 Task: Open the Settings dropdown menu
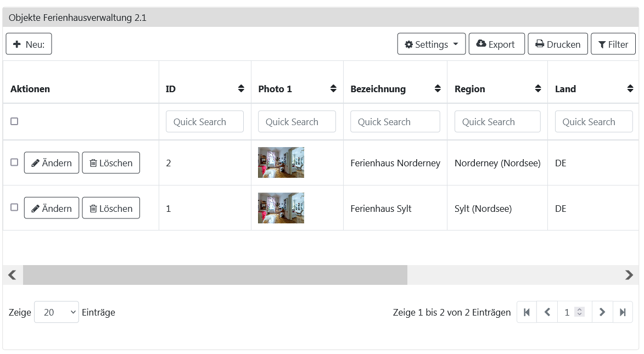click(x=431, y=44)
